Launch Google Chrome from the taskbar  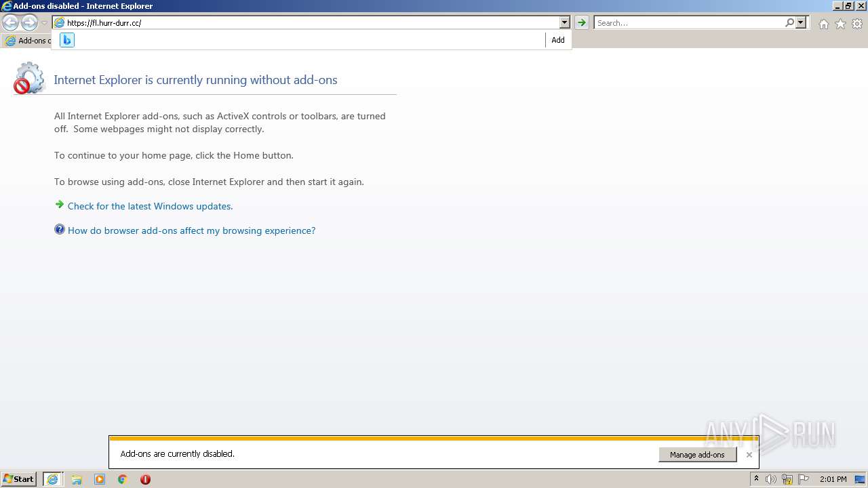pyautogui.click(x=123, y=479)
